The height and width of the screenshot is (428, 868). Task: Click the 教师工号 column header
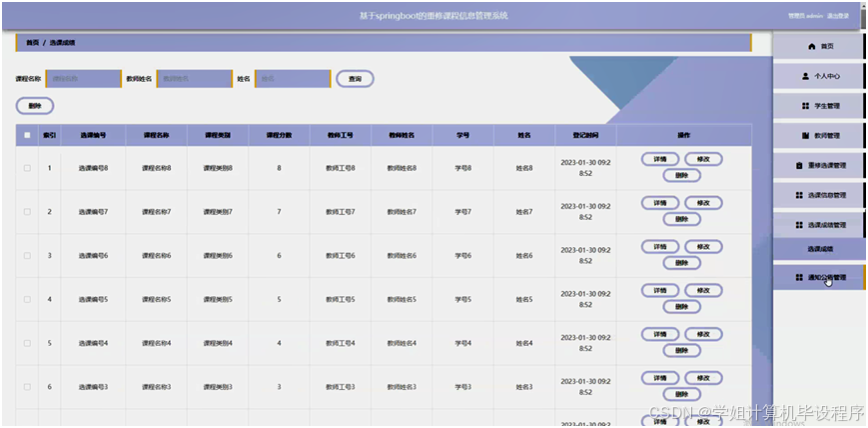tap(340, 135)
